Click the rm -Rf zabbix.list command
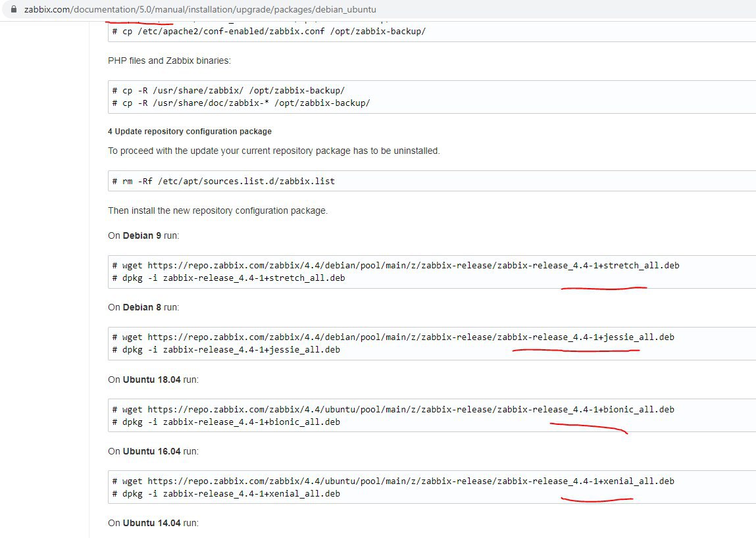Image resolution: width=756 pixels, height=538 pixels. 223,182
